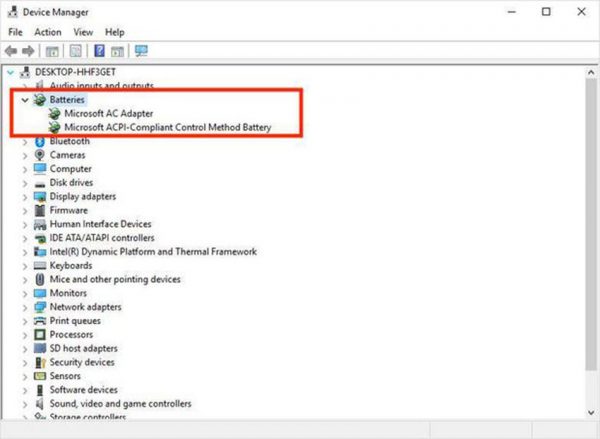The width and height of the screenshot is (600, 439).
Task: Click the Microsoft AC Adapter battery icon
Action: pyautogui.click(x=54, y=113)
